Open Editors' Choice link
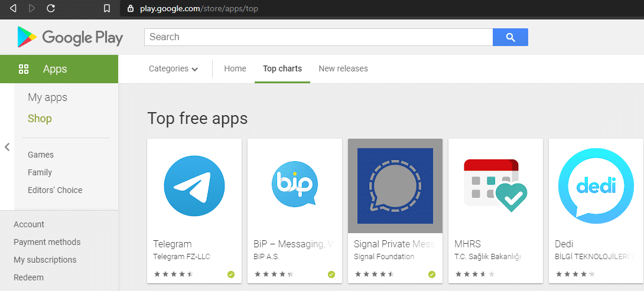 point(55,190)
